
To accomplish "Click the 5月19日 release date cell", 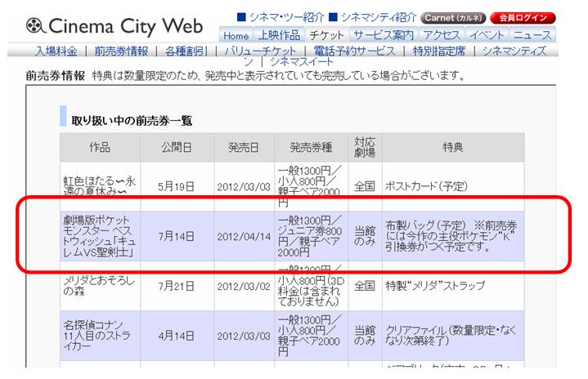I will (177, 186).
